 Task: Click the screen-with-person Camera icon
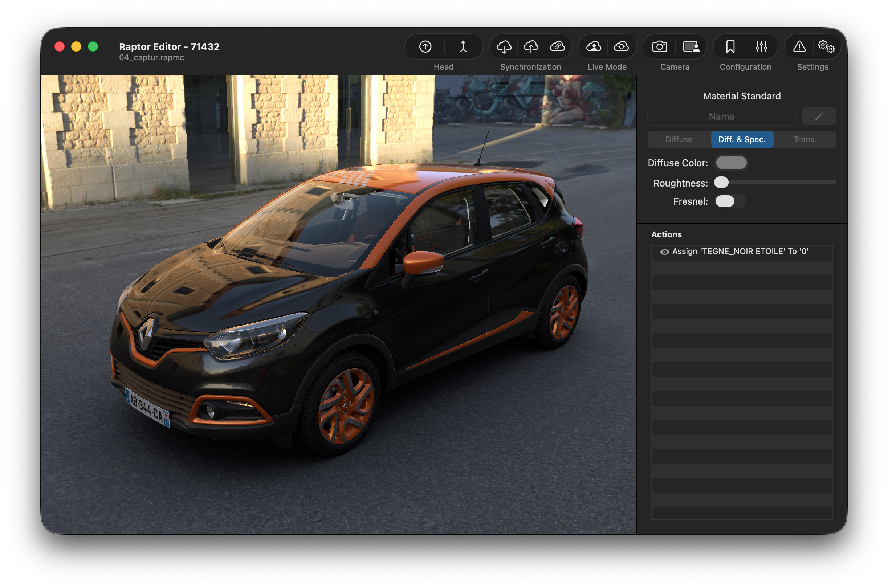tap(691, 46)
